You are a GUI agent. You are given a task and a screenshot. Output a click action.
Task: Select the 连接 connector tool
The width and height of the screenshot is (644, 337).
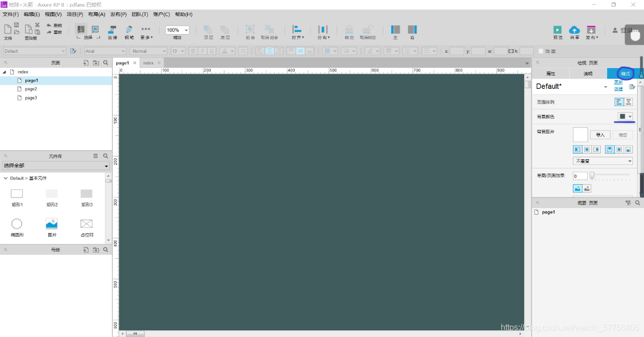point(112,31)
